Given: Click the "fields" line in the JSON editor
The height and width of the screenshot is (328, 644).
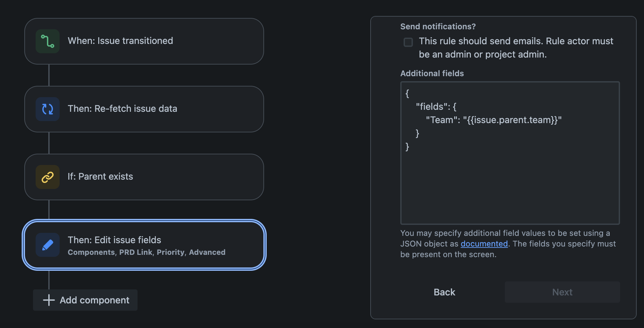Looking at the screenshot, I should pos(436,107).
